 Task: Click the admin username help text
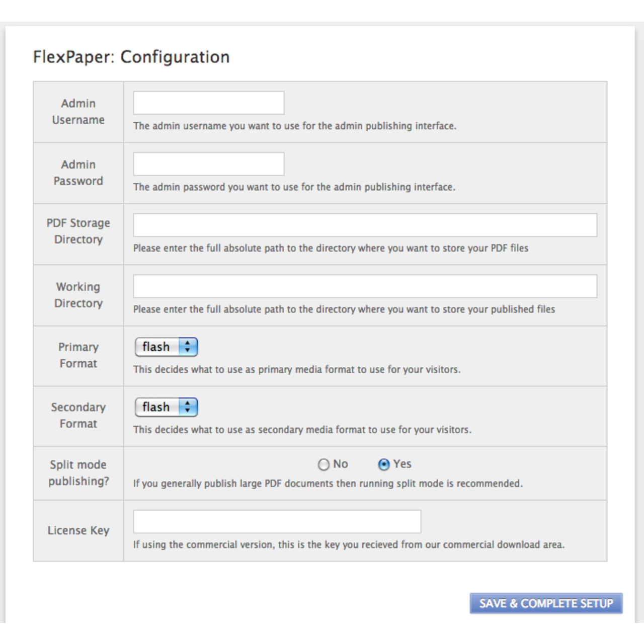pos(295,126)
